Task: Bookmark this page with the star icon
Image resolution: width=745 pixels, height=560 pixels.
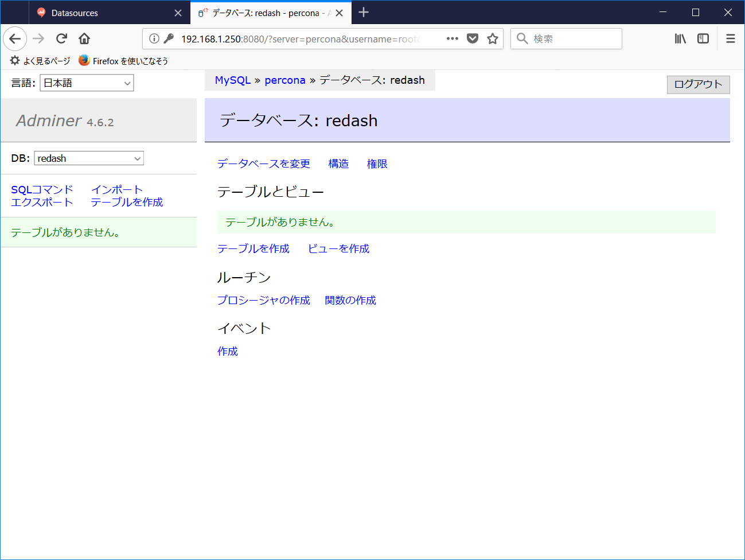Action: point(492,38)
